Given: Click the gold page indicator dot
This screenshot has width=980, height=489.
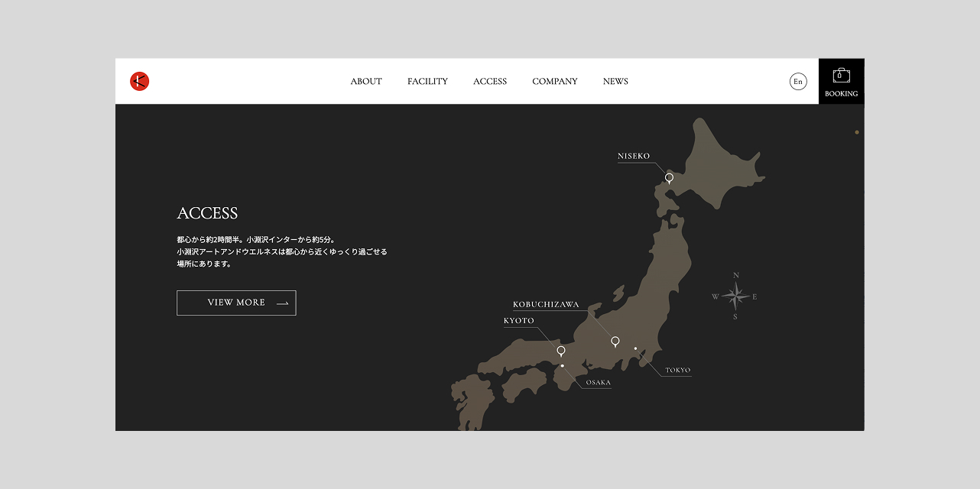Looking at the screenshot, I should [x=857, y=132].
